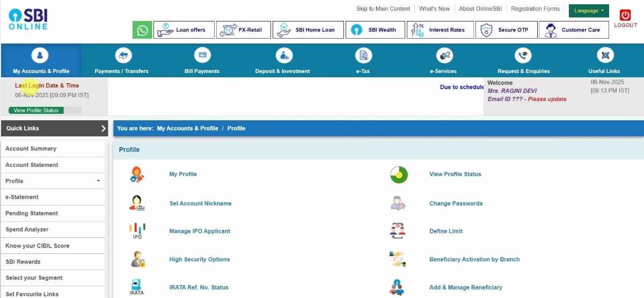Click the My Profile icon
This screenshot has height=298, width=644.
(137, 175)
